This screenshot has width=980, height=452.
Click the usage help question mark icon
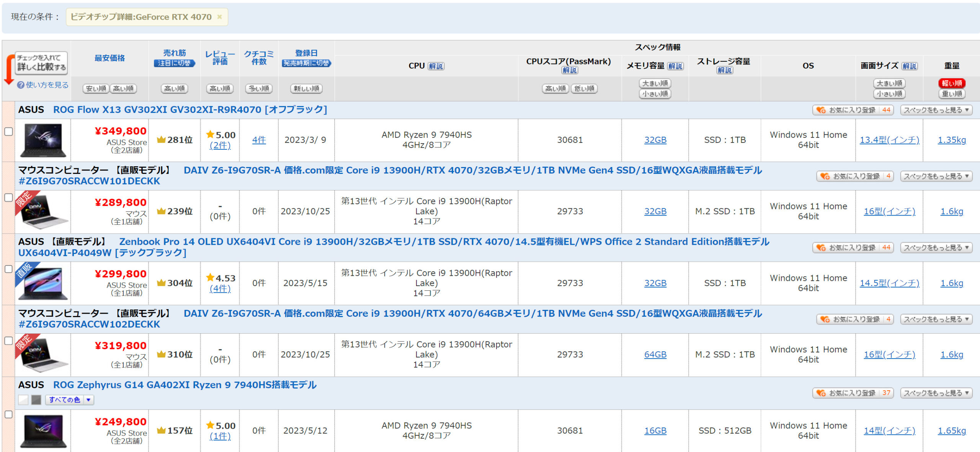21,85
